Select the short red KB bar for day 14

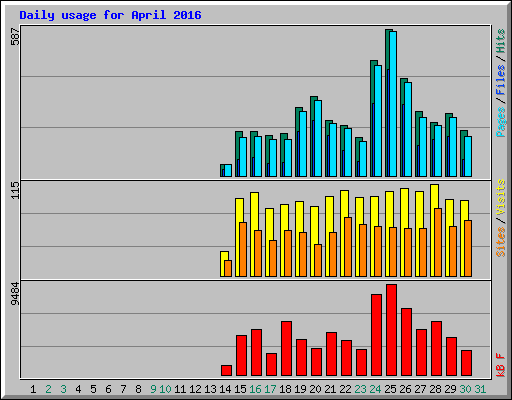pyautogui.click(x=226, y=371)
